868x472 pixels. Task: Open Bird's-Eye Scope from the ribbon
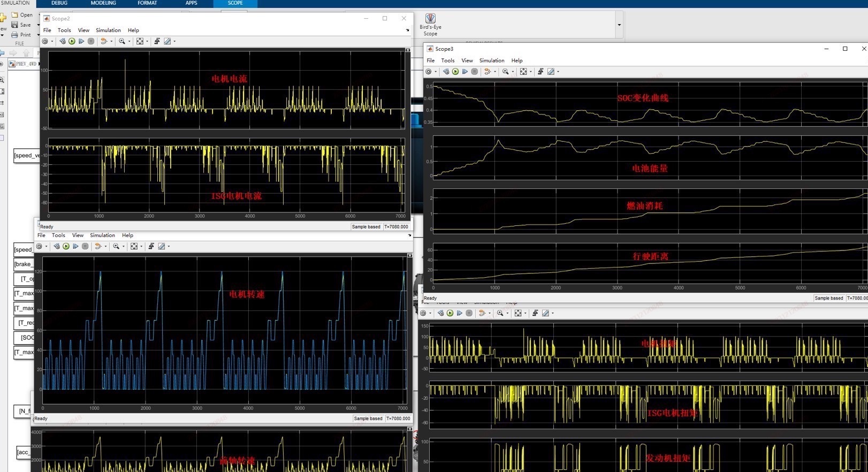[x=430, y=25]
